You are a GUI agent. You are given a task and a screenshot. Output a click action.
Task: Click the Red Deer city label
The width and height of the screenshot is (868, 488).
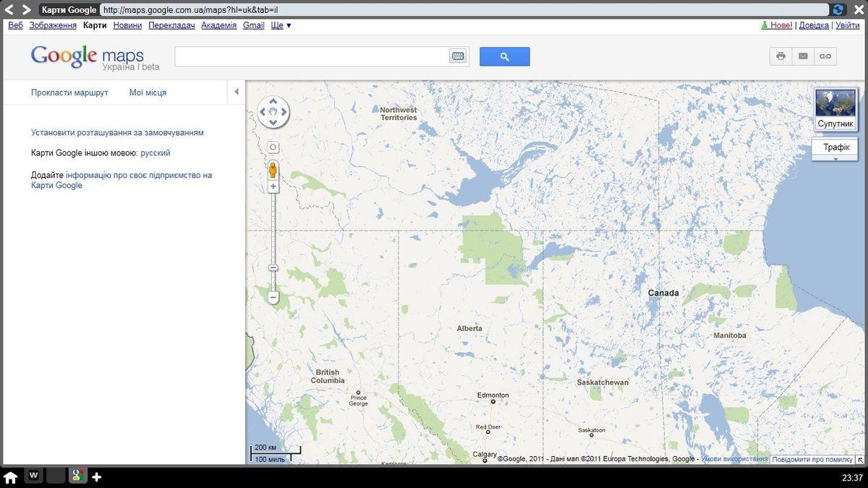[488, 427]
